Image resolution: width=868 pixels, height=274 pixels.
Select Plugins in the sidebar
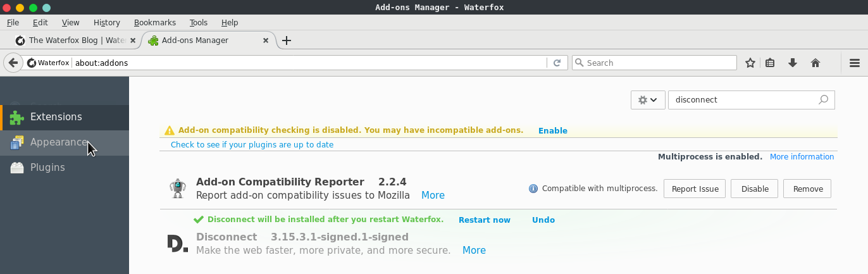(x=65, y=168)
